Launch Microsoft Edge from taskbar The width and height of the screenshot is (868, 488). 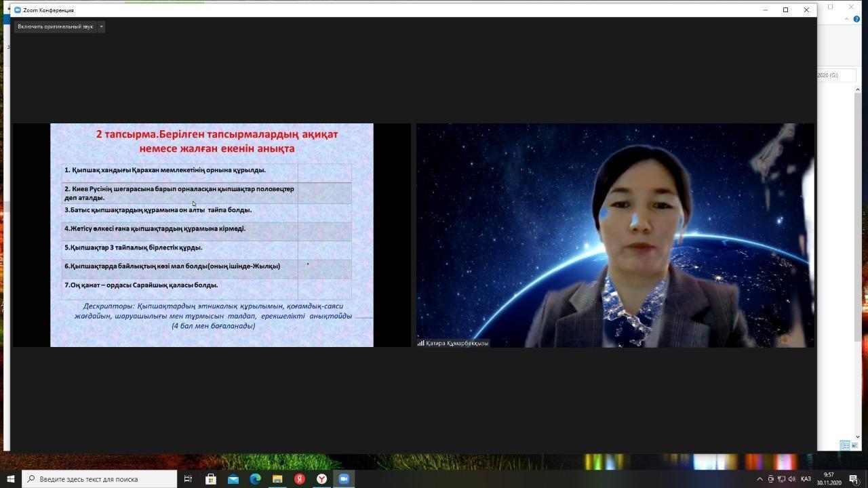coord(255,479)
